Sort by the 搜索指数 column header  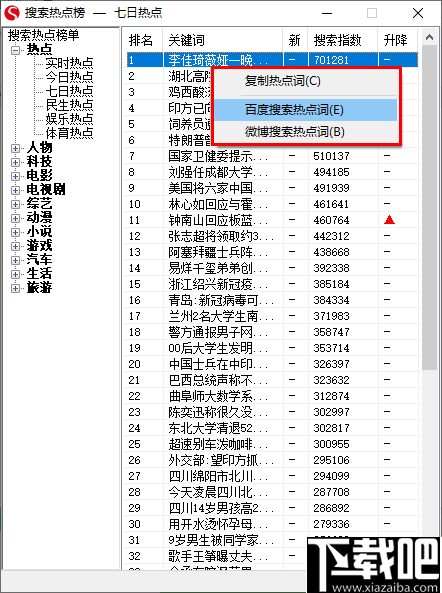coord(343,40)
